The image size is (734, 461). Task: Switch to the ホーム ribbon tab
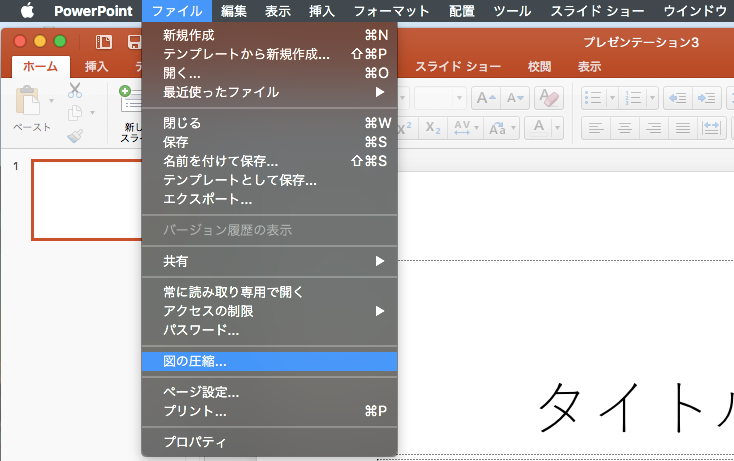(x=40, y=67)
